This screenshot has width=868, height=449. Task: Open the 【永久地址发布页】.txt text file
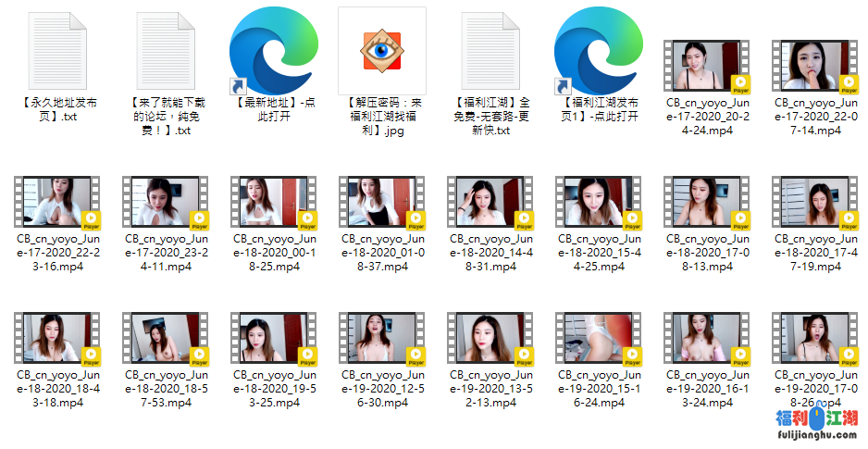pyautogui.click(x=58, y=50)
